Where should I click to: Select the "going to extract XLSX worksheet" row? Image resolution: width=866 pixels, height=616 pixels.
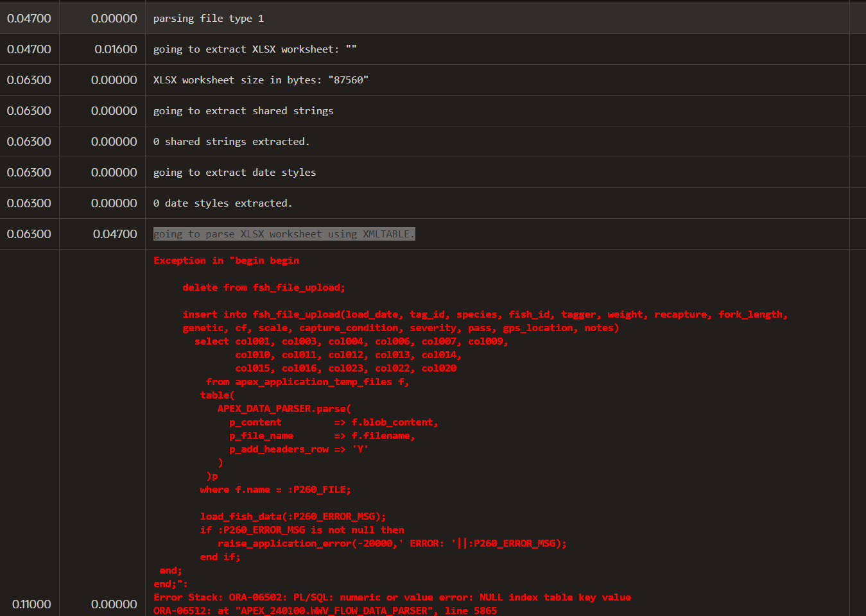point(254,49)
